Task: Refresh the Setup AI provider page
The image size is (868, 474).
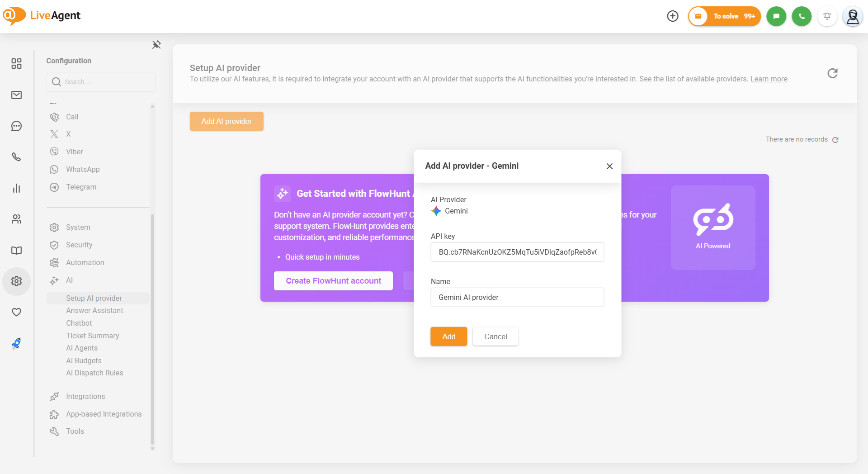Action: click(833, 73)
